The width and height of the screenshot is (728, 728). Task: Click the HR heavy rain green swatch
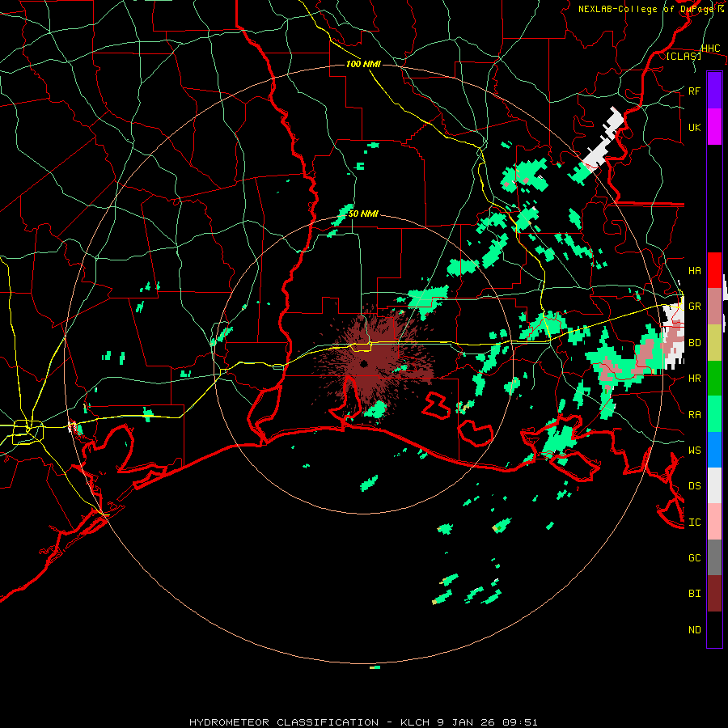tap(714, 378)
